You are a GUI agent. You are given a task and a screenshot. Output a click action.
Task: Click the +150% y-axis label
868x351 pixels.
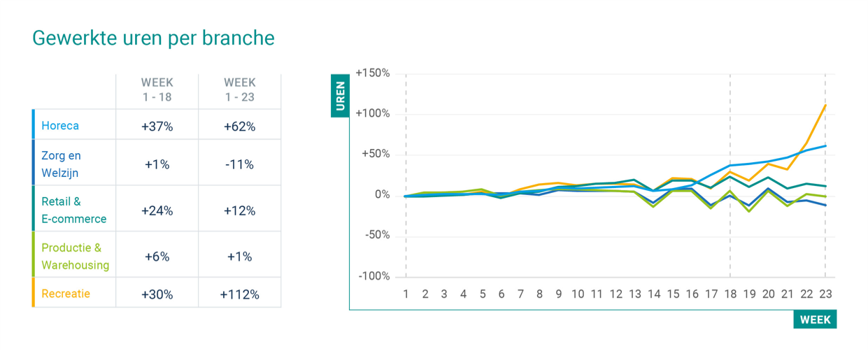click(x=372, y=73)
